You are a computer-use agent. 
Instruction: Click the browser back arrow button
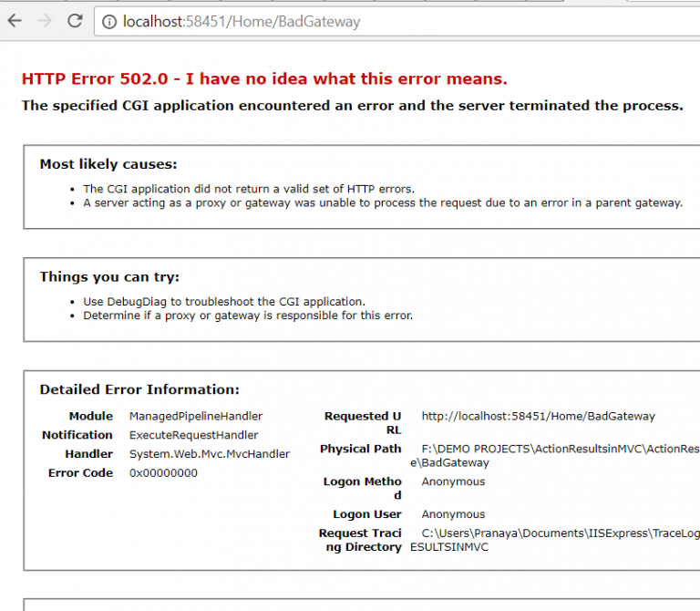(x=15, y=21)
